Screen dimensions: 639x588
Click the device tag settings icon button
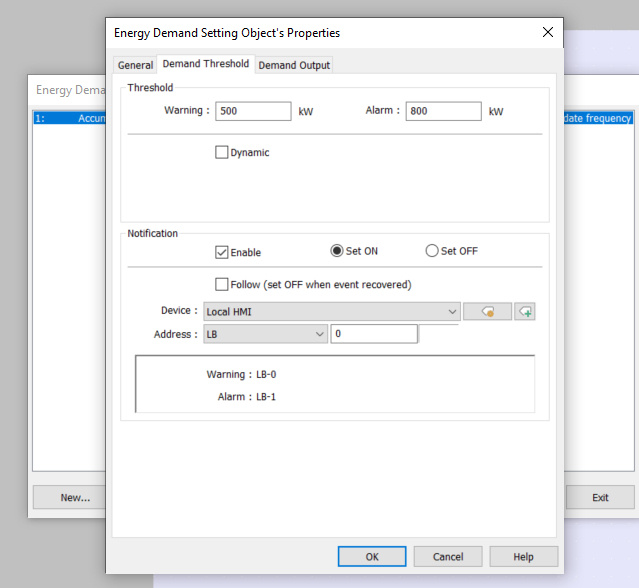coord(487,312)
